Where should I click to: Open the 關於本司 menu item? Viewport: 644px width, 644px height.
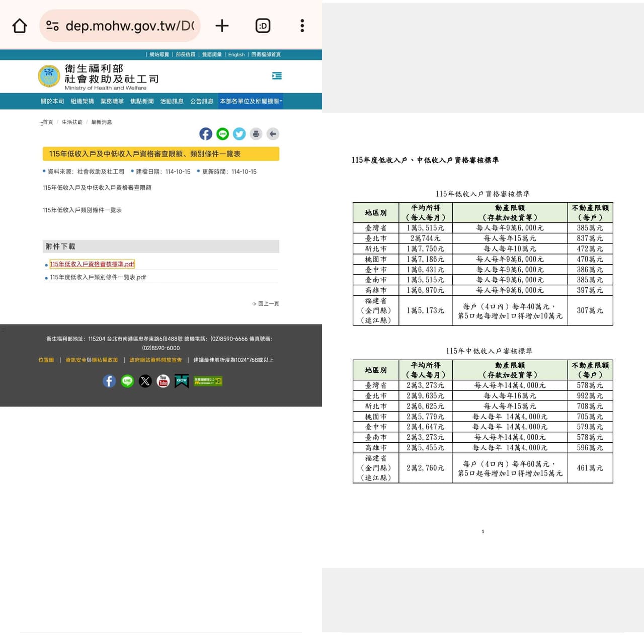click(52, 101)
